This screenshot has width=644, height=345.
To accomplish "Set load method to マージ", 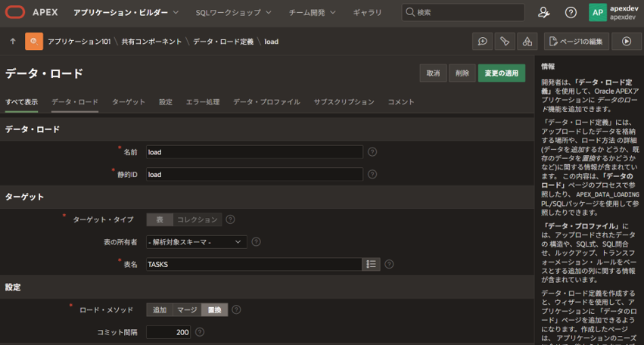I will 187,309.
